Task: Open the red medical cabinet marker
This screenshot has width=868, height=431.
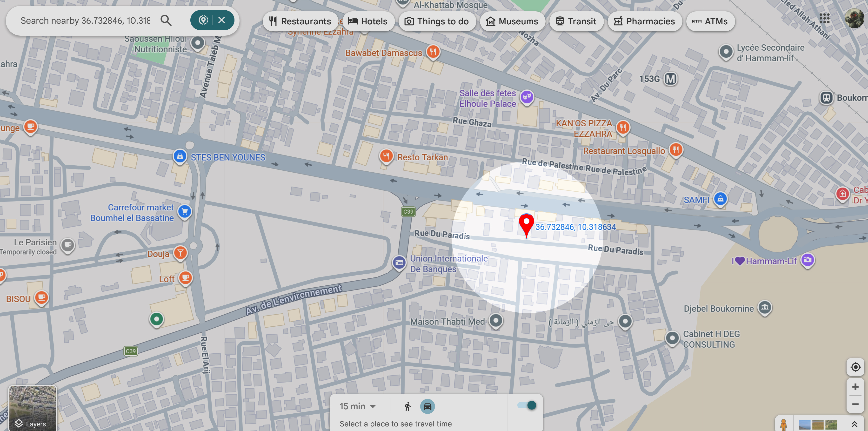Action: 842,194
